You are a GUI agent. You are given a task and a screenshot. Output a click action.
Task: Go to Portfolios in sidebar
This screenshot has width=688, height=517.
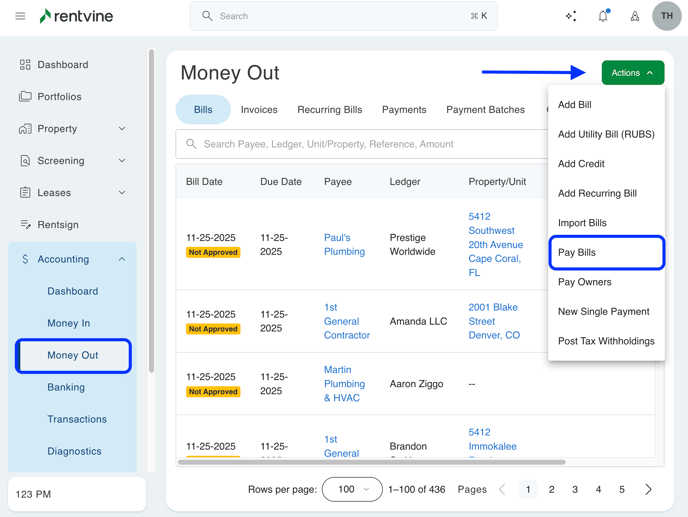59,97
